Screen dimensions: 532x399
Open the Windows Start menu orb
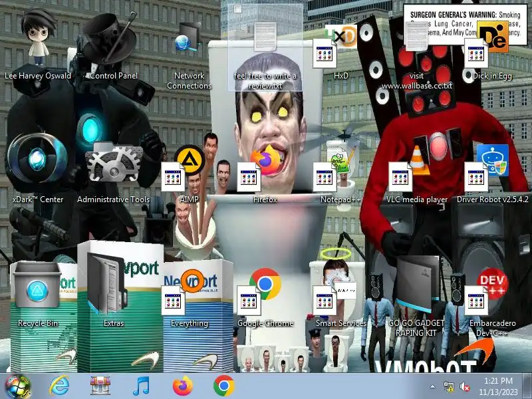(x=18, y=386)
